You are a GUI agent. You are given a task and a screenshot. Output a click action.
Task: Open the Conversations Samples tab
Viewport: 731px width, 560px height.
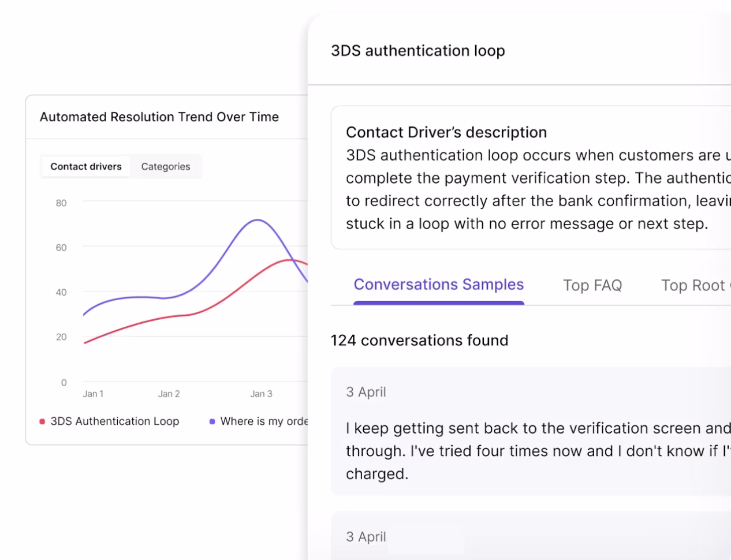[x=439, y=285]
